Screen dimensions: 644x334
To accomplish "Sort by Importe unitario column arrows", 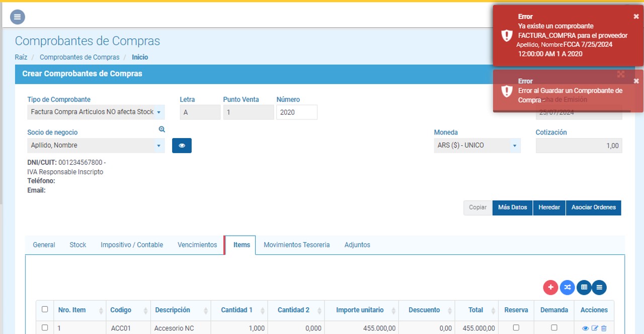I will click(x=393, y=310).
